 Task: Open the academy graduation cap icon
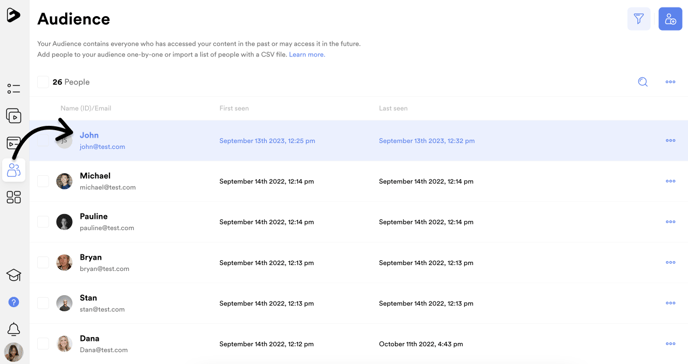[14, 275]
